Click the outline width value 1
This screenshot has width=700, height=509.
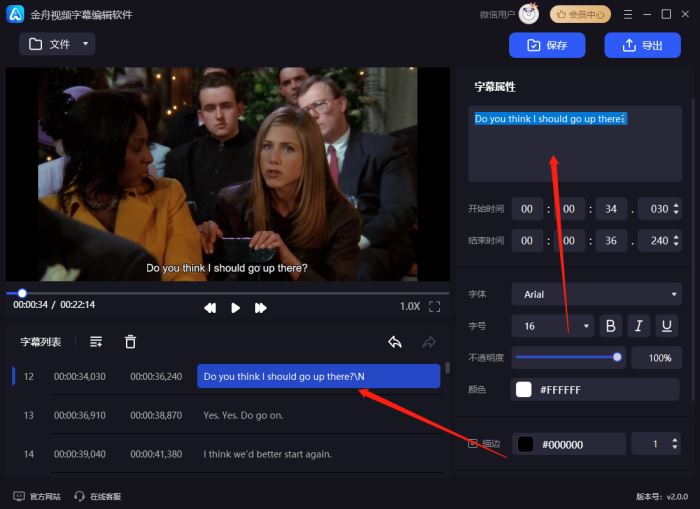pos(655,444)
